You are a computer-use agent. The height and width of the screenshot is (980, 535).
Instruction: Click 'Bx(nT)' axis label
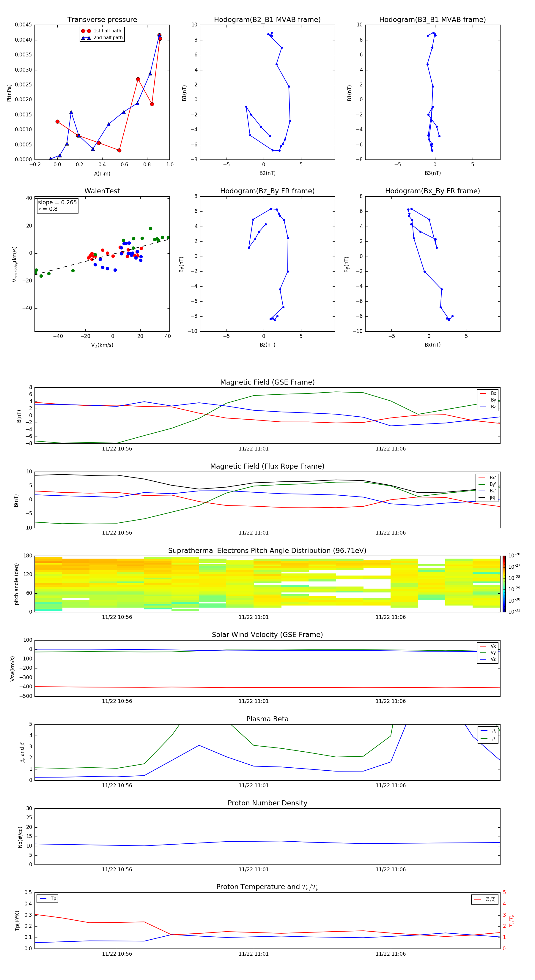click(432, 345)
